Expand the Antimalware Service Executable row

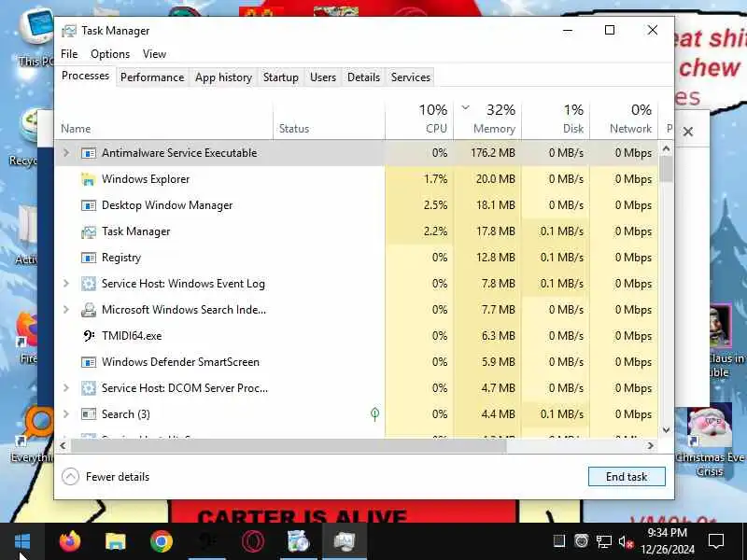(66, 153)
